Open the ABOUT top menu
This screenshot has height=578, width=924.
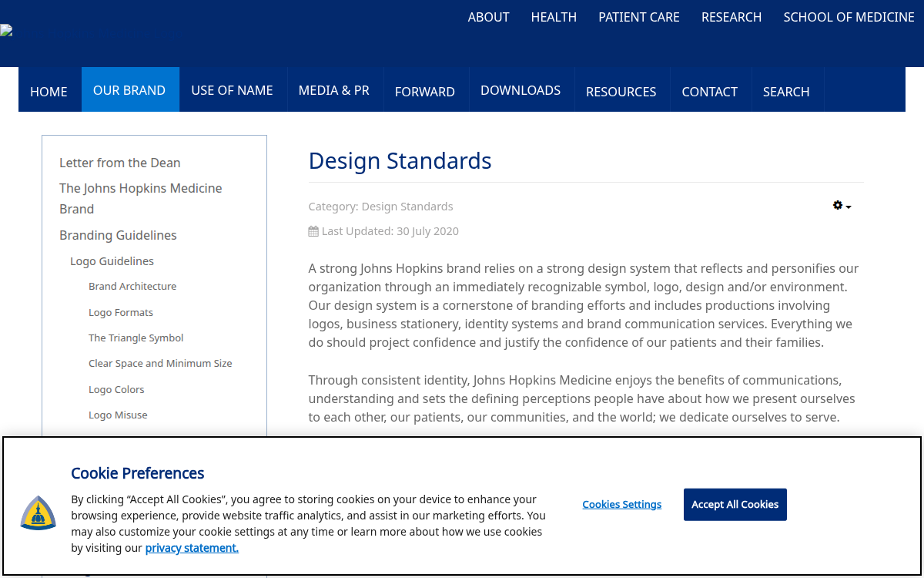coord(489,17)
